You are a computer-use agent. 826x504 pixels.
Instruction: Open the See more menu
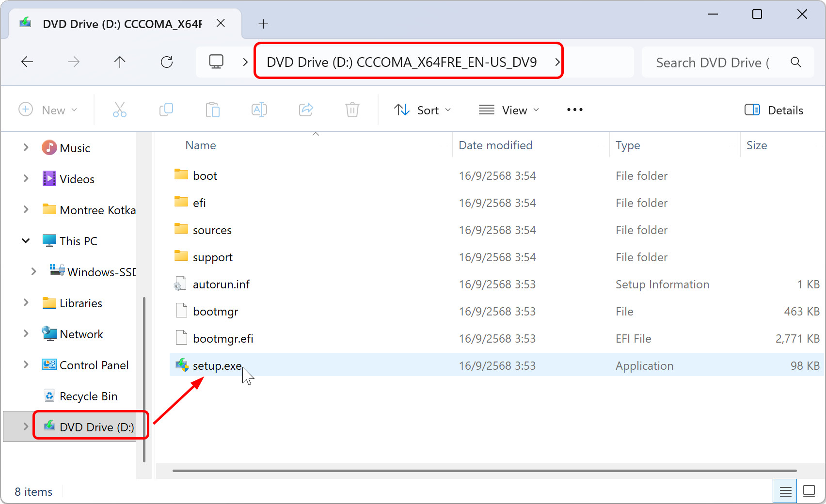tap(574, 110)
